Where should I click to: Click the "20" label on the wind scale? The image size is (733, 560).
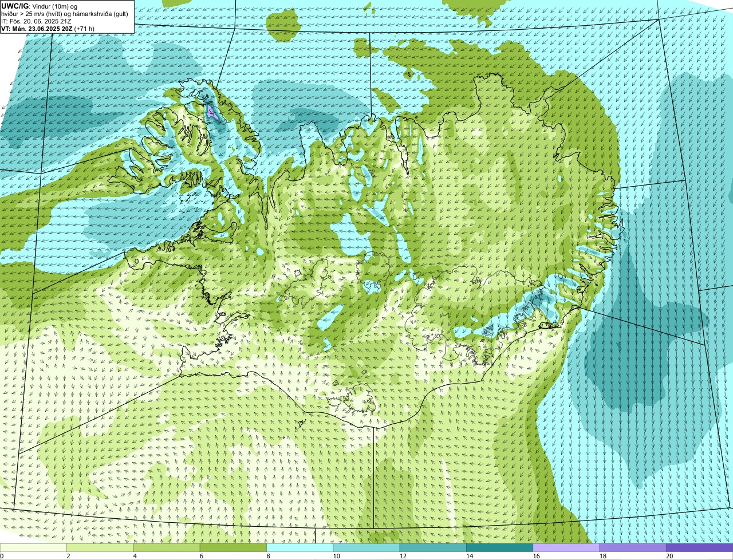click(669, 556)
